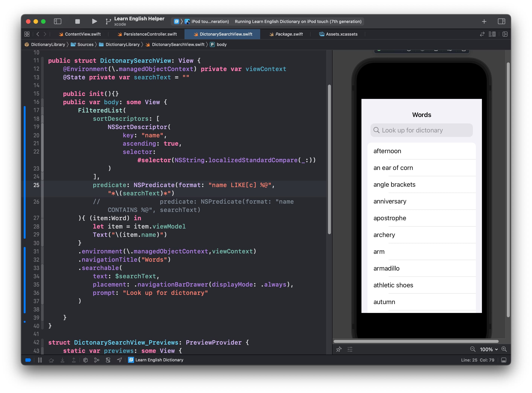Screen dimensions: 532x393
Task: Click the Look up for dictonary search field
Action: coord(421,130)
